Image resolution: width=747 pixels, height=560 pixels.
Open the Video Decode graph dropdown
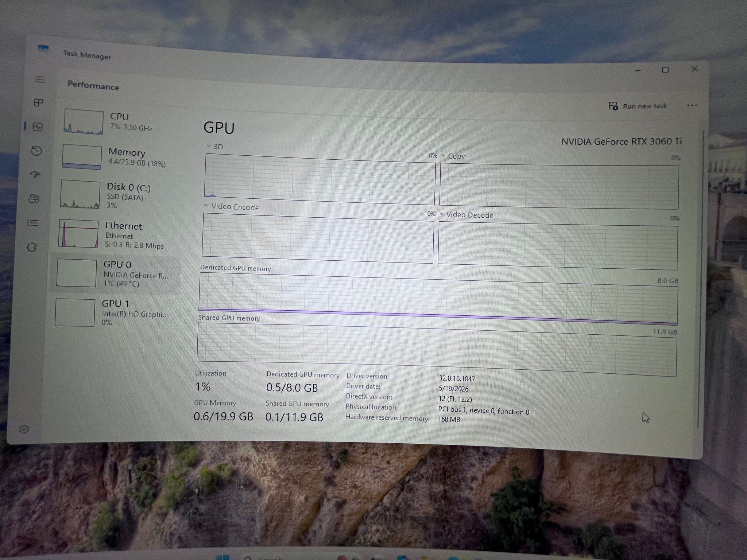467,215
